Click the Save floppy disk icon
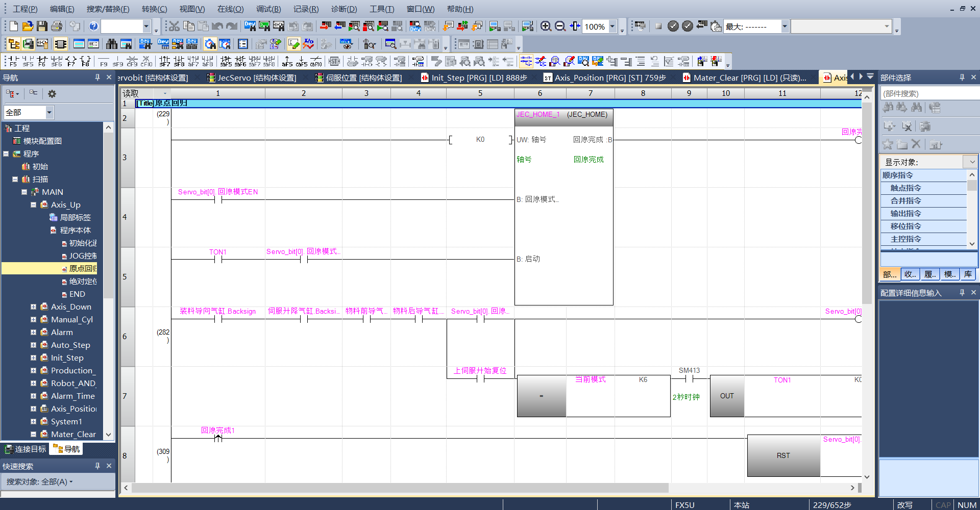This screenshot has height=510, width=980. (42, 27)
